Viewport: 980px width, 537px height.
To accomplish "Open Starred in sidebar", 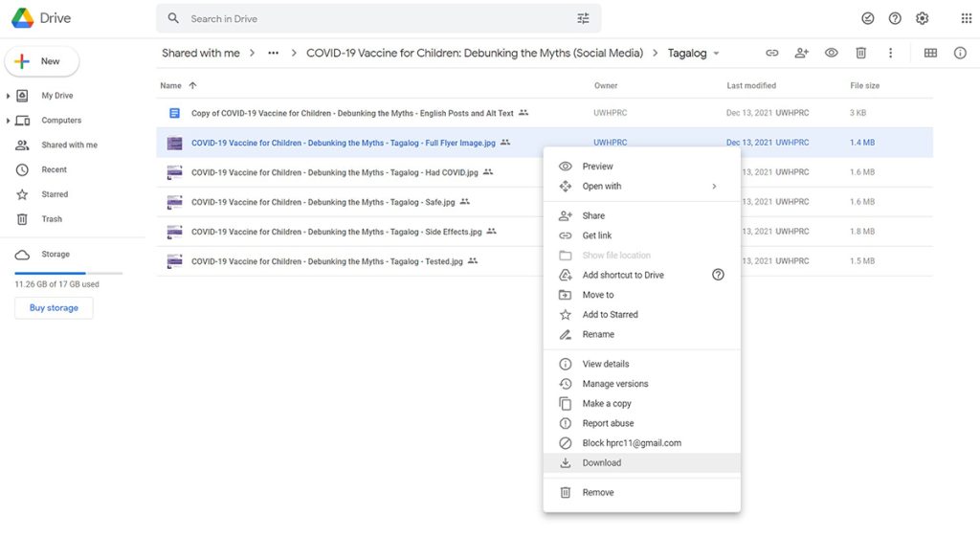I will 55,194.
